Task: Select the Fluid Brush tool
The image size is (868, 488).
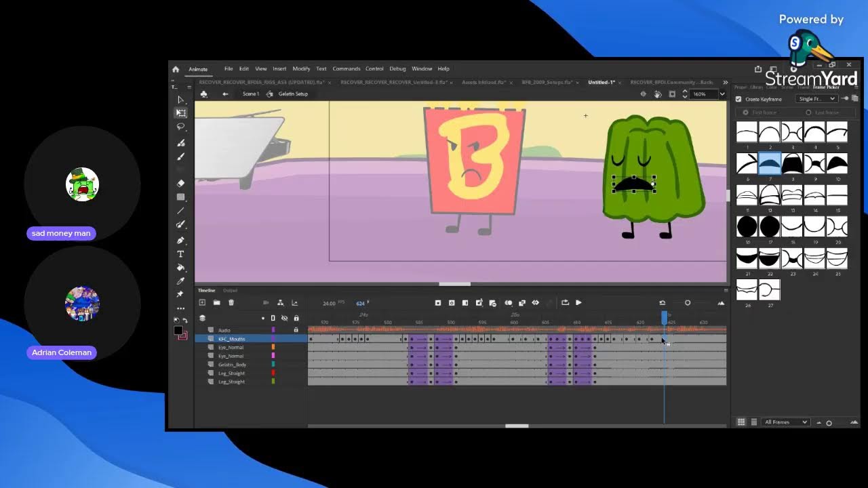Action: (181, 143)
